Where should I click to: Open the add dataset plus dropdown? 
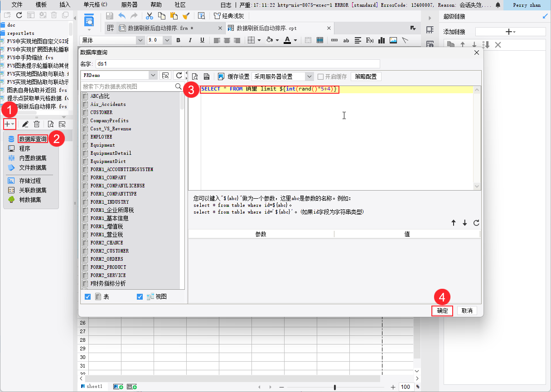point(10,124)
